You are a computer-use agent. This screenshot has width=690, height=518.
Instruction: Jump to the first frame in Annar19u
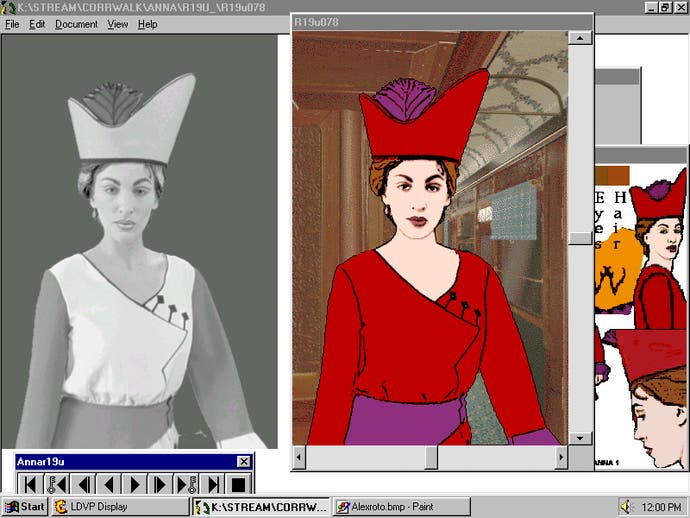(x=30, y=485)
